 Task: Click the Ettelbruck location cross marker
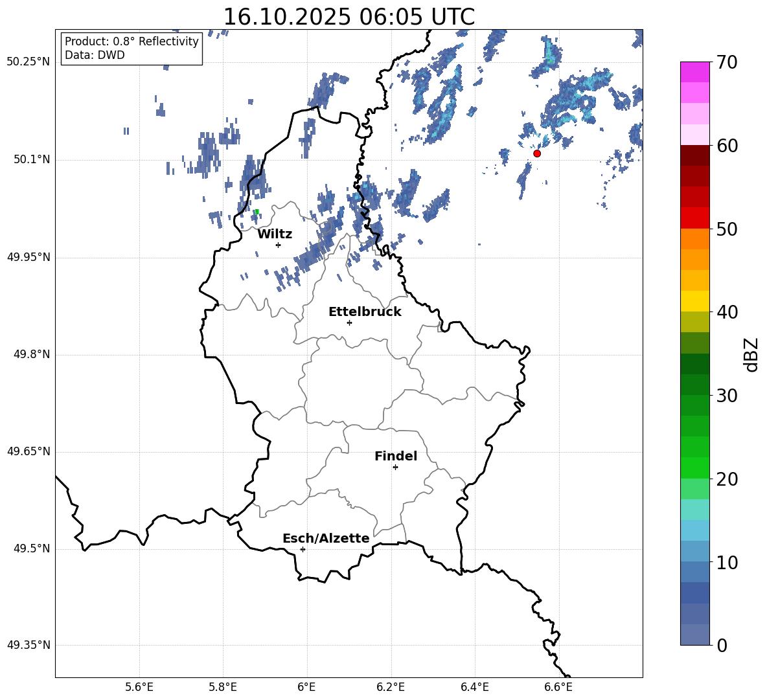349,322
